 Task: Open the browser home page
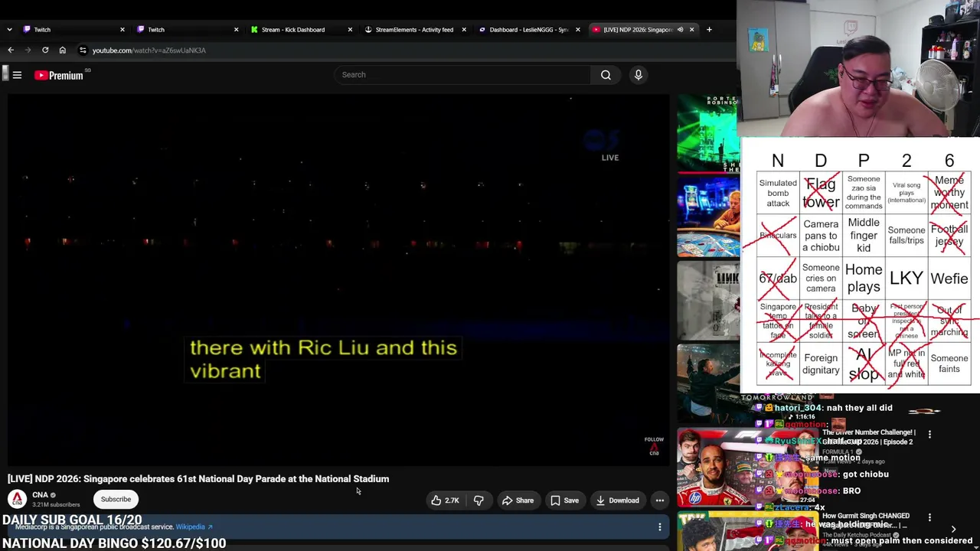coord(63,51)
